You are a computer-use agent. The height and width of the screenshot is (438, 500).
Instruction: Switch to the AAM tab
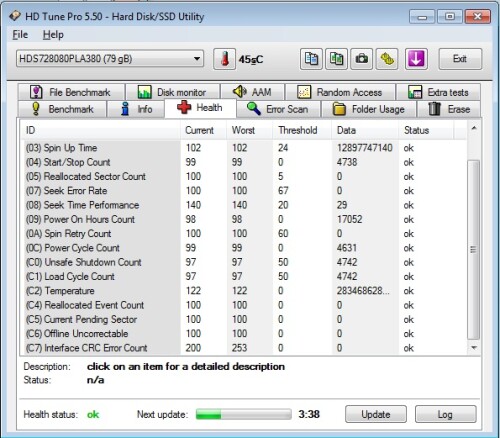[x=252, y=92]
